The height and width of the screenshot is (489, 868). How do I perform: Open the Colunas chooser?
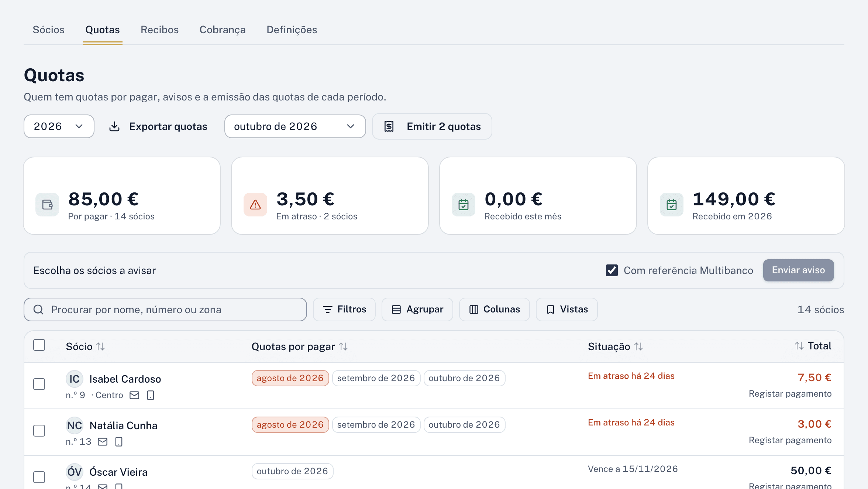click(495, 310)
